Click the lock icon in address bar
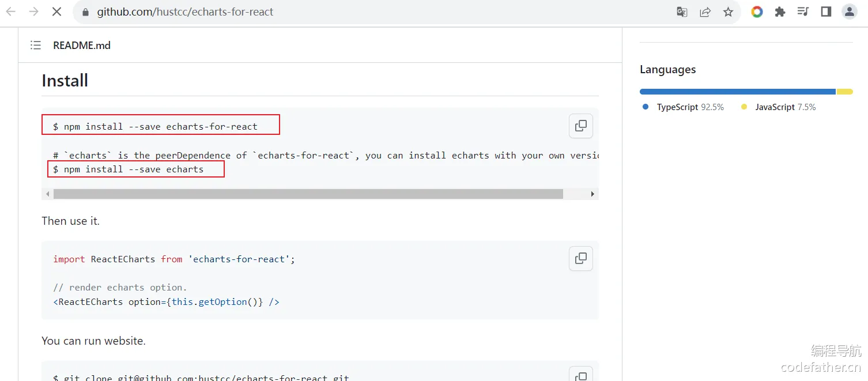 tap(85, 12)
